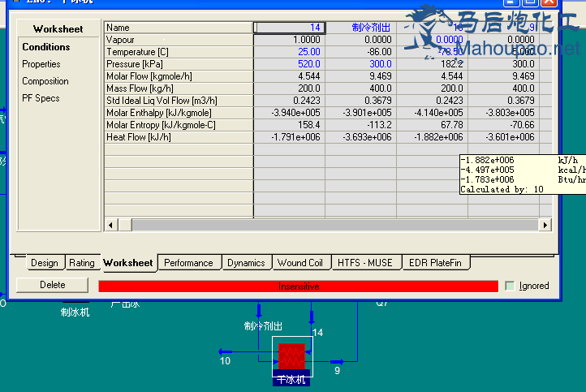Open the EDR PlateFin tab
The image size is (586, 392).
(x=437, y=263)
